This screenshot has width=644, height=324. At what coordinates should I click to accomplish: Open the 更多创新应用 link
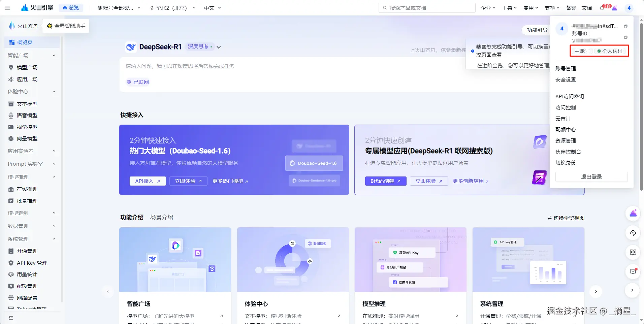pyautogui.click(x=471, y=181)
